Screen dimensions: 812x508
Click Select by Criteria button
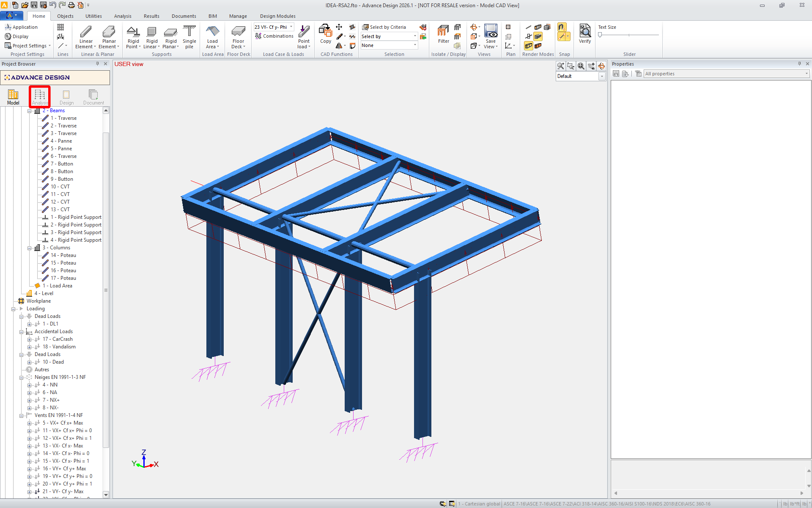pos(384,27)
